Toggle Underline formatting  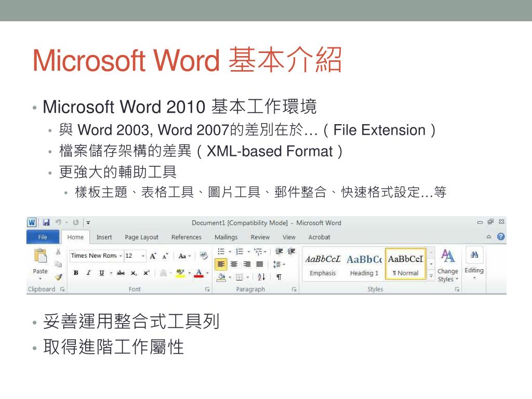coord(101,273)
